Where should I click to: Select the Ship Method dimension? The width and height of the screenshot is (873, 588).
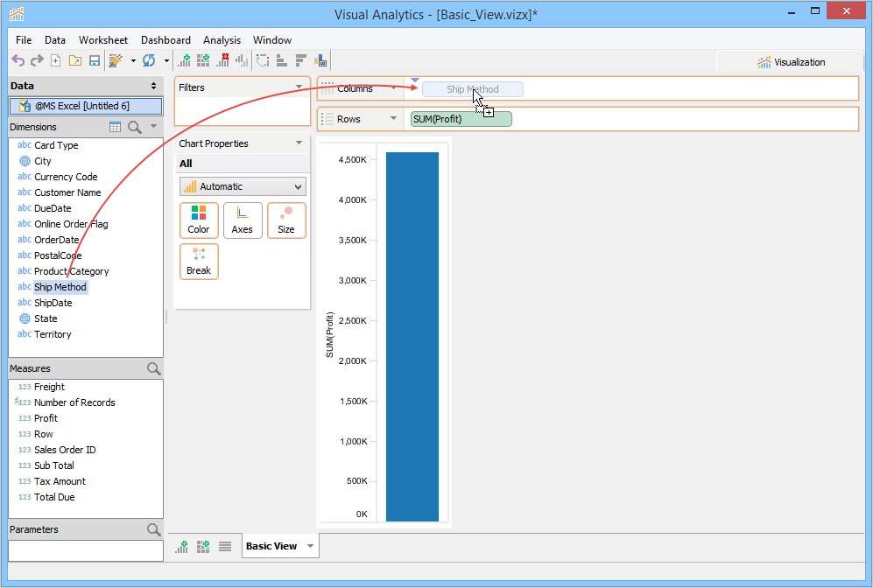pyautogui.click(x=60, y=287)
